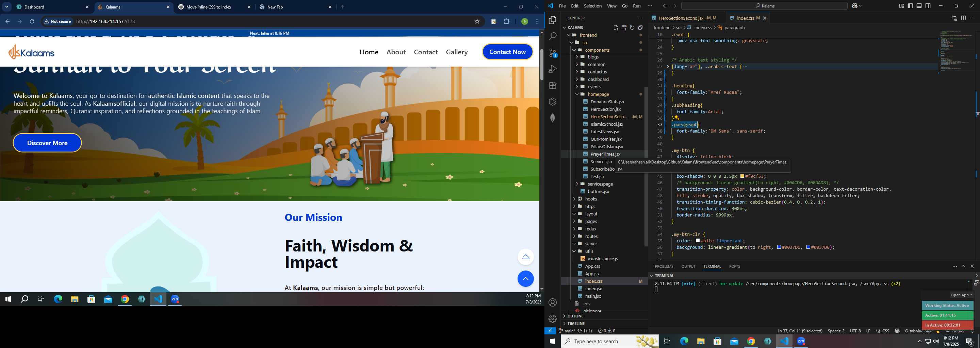Switch to the PORTS panel tab

(x=734, y=266)
